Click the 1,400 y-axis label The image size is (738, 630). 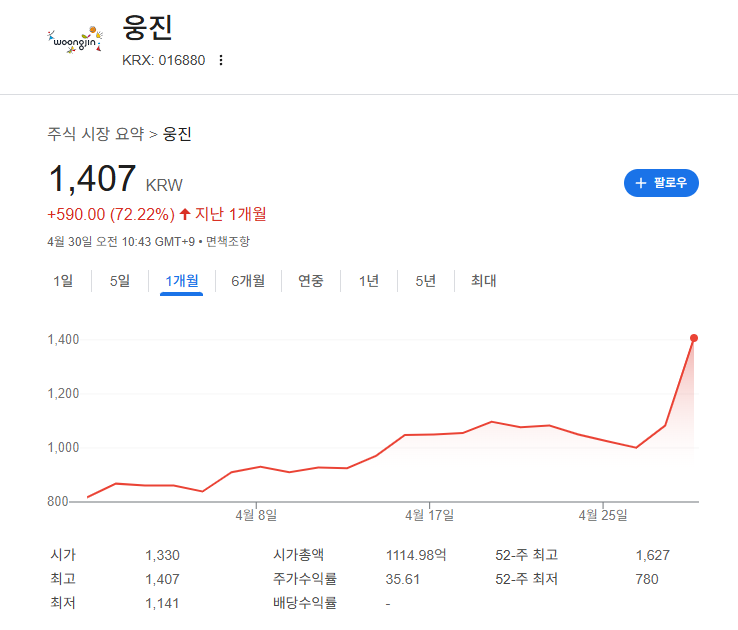click(63, 339)
